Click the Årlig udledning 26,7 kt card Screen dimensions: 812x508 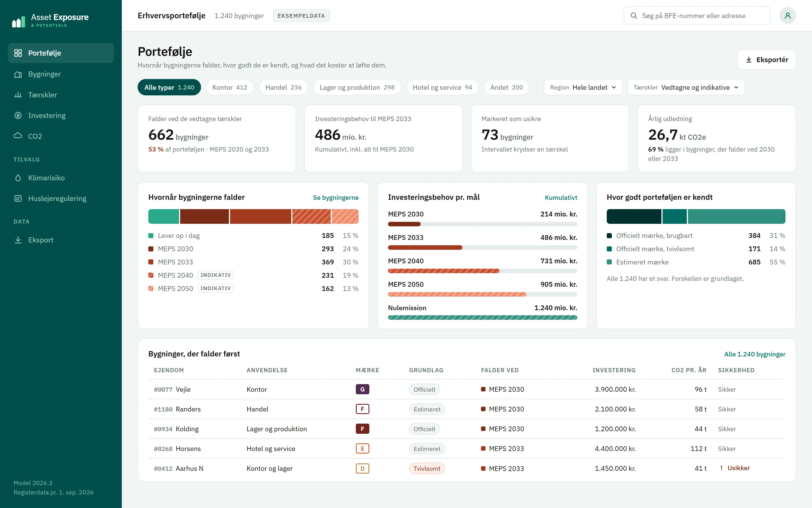717,138
